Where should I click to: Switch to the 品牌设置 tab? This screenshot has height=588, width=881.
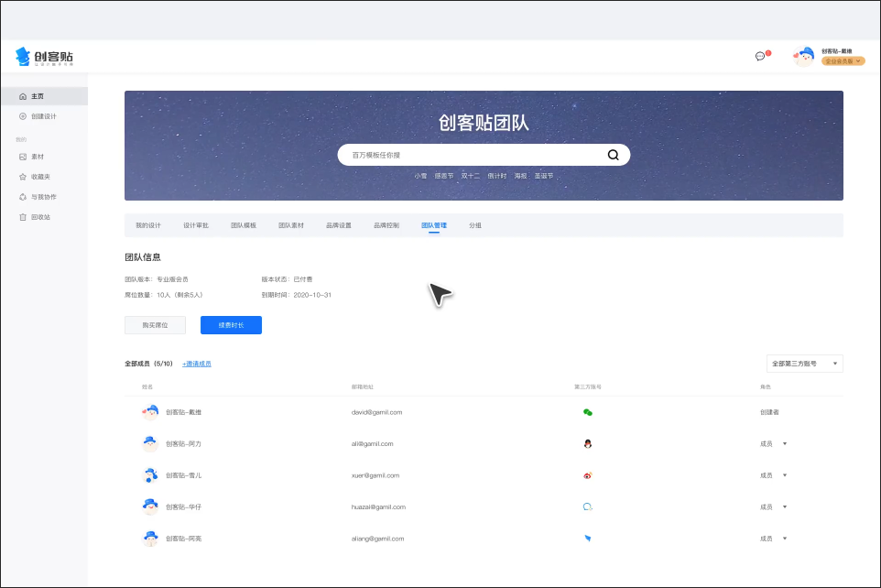tap(339, 224)
